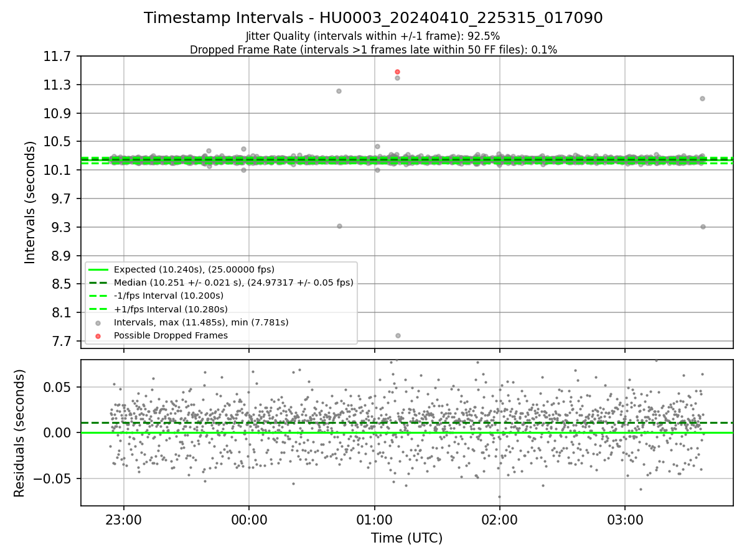Click the gray outlier point near 11.1 s after 03:30
This screenshot has height=560, width=747.
[x=702, y=98]
